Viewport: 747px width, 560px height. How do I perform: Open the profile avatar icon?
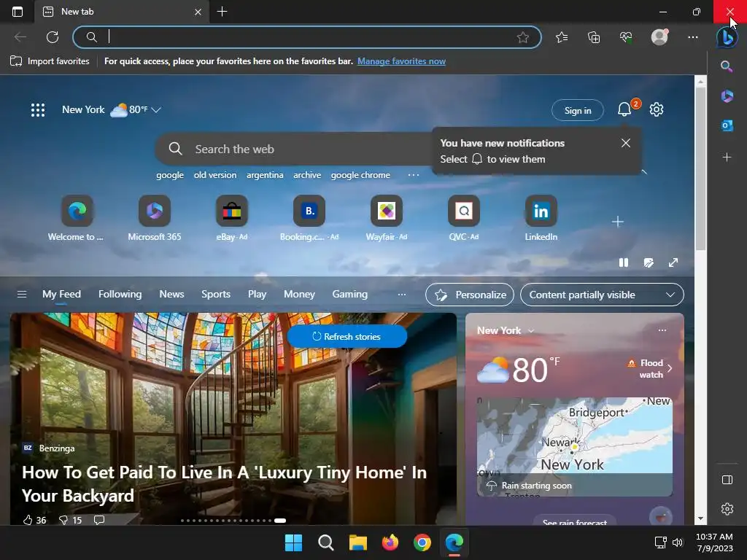tap(659, 37)
